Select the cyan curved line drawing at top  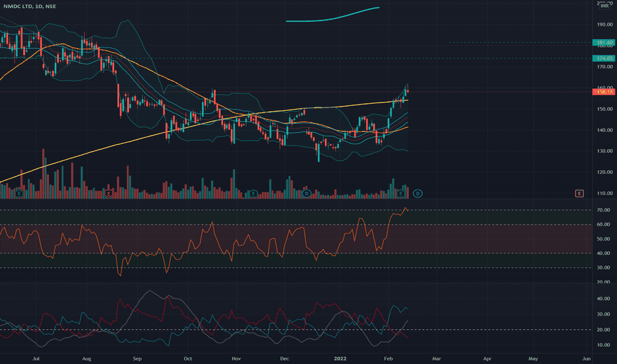click(x=333, y=18)
